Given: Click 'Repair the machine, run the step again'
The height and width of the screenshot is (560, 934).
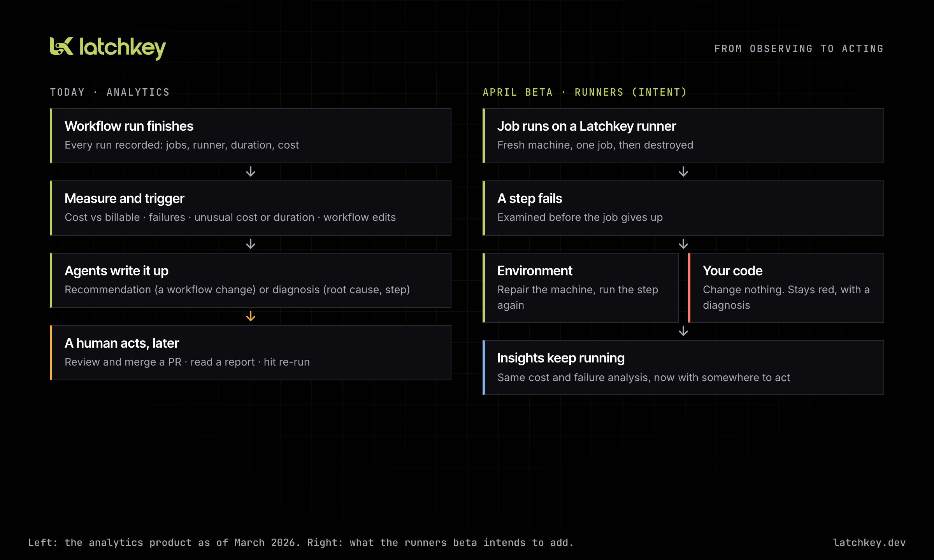Looking at the screenshot, I should tap(578, 297).
